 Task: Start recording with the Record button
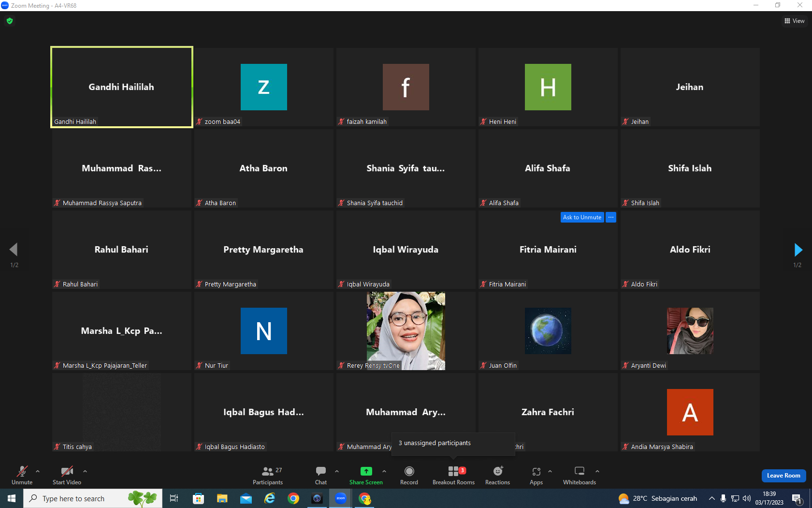pyautogui.click(x=409, y=476)
